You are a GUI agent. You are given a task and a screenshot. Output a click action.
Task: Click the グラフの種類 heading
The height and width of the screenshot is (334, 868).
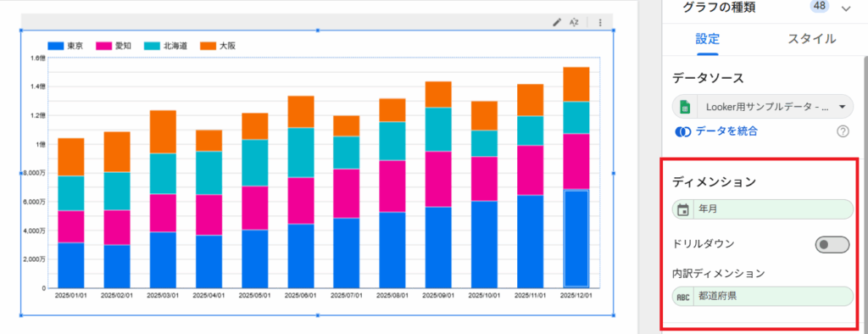point(719,7)
